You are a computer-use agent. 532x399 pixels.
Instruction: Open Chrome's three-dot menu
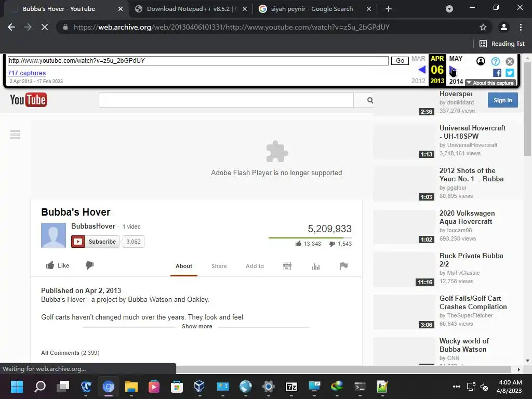(521, 27)
